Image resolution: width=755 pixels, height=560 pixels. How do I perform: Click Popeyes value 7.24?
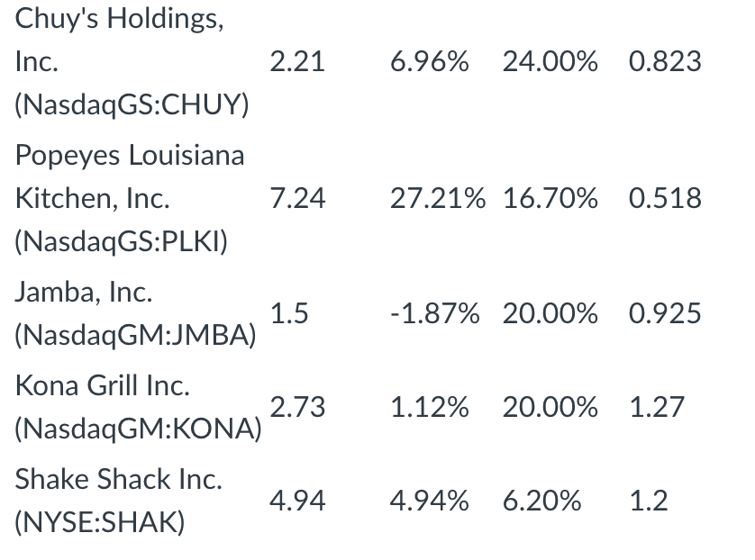(297, 198)
